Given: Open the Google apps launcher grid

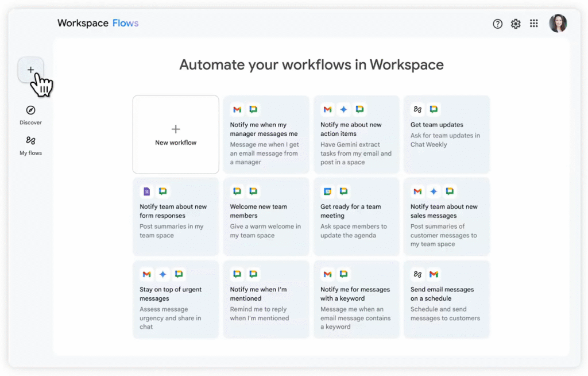Looking at the screenshot, I should pos(534,24).
